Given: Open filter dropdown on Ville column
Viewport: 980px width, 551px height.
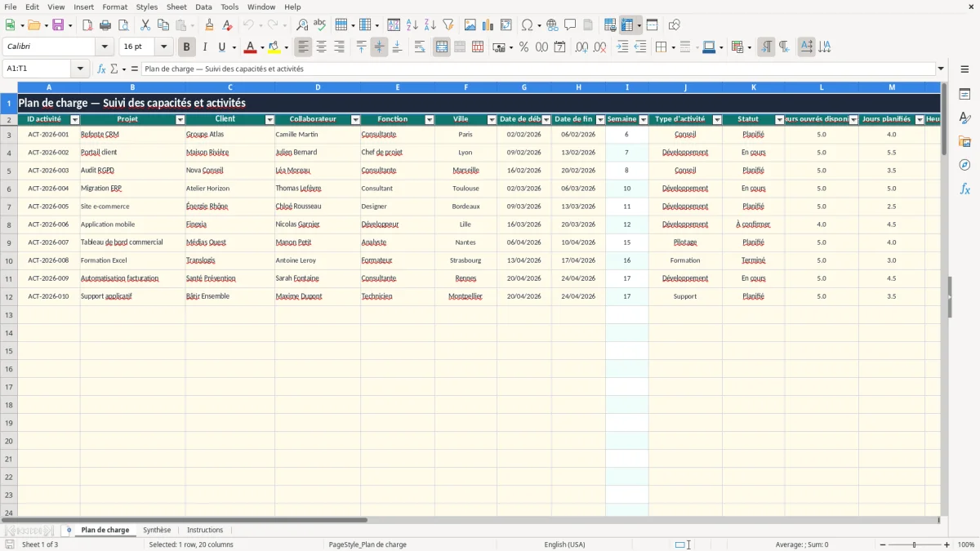Looking at the screenshot, I should point(492,120).
